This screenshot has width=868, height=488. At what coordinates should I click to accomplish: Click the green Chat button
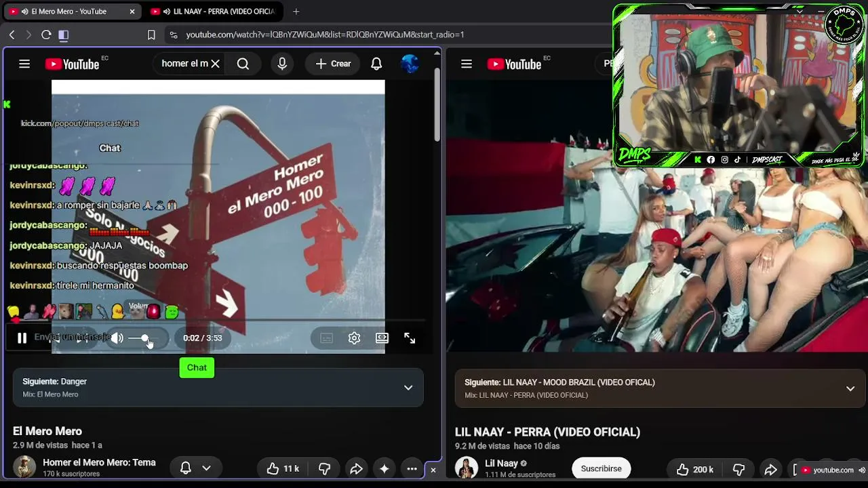coord(197,367)
